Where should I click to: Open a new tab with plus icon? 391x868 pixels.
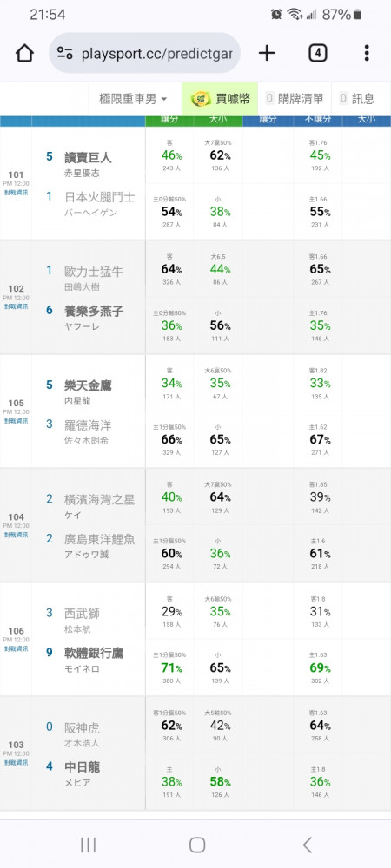(267, 53)
